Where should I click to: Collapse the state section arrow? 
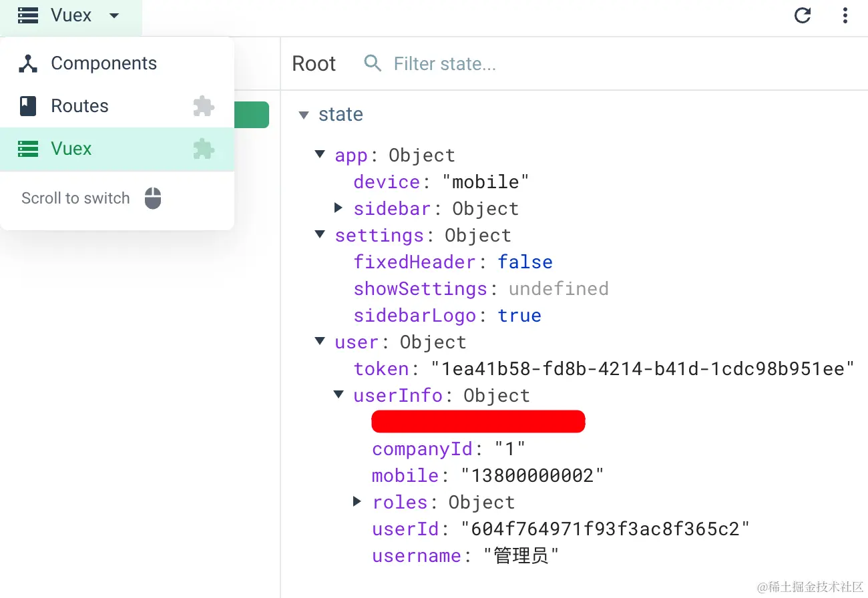(304, 115)
